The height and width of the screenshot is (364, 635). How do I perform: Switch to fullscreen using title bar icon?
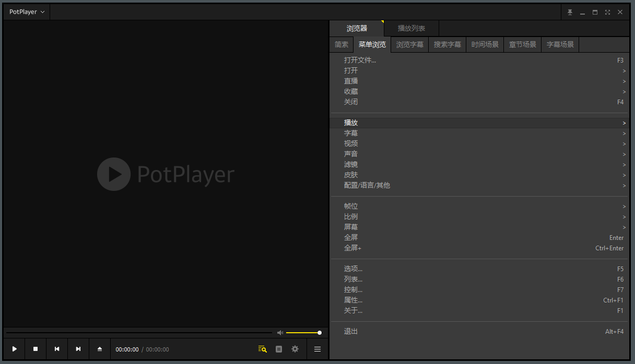pos(607,12)
